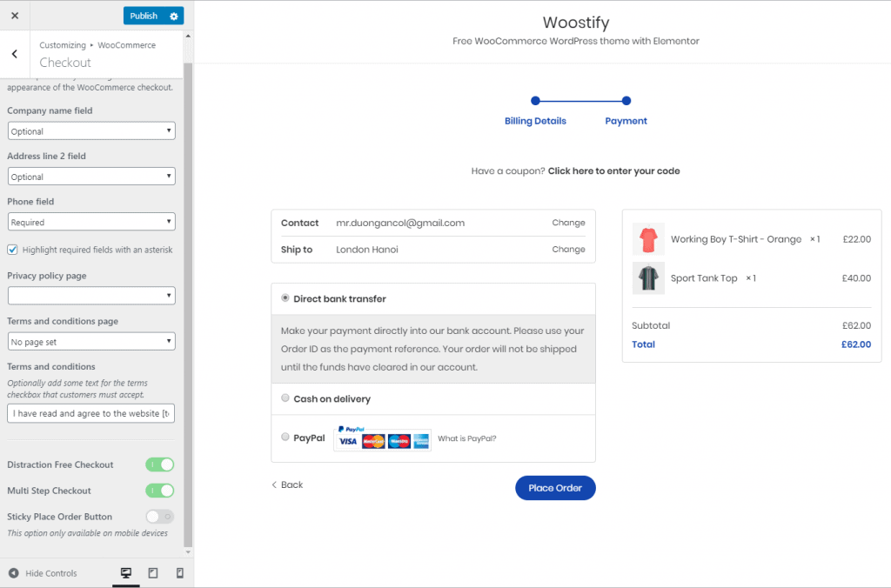Click the Hide Controls collapse icon
Viewport: 891px width, 588px height.
[x=14, y=572]
